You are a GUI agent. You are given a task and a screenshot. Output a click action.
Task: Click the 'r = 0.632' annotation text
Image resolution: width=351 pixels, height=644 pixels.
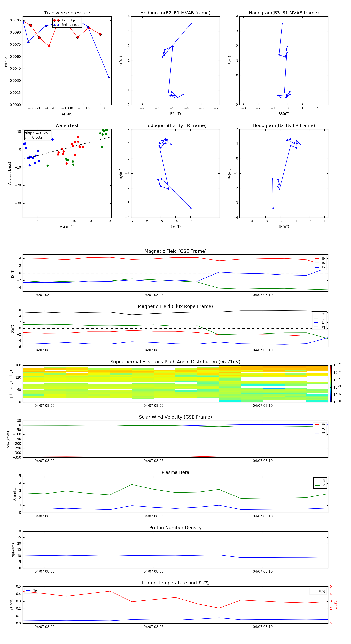pos(34,137)
